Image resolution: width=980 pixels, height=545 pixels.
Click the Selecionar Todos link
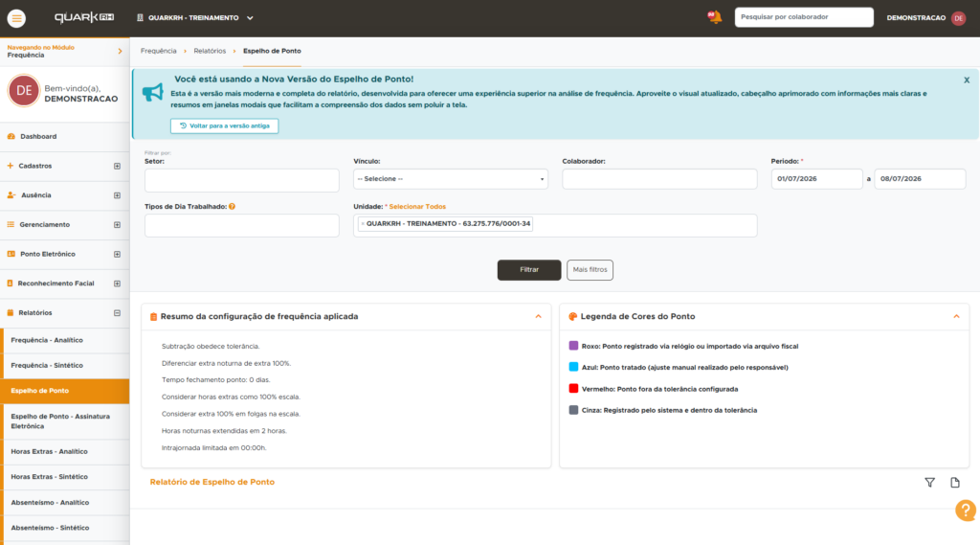tap(417, 207)
